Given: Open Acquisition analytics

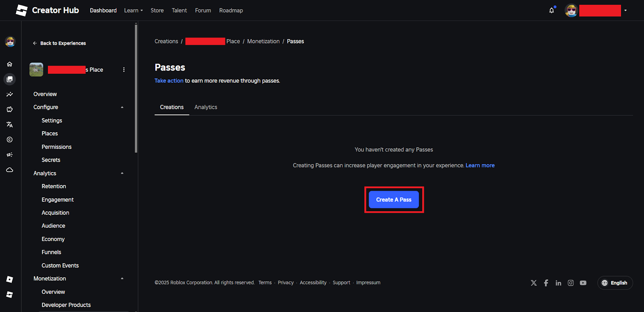Looking at the screenshot, I should point(56,213).
